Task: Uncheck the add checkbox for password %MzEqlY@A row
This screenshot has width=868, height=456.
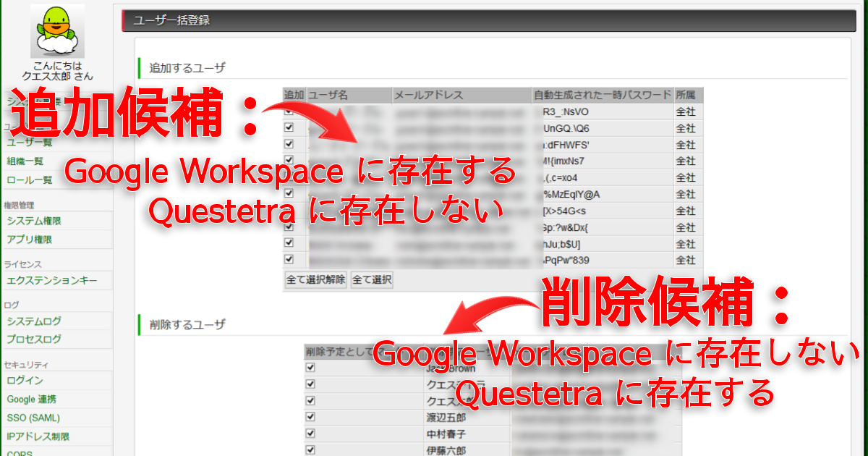Action: [289, 193]
